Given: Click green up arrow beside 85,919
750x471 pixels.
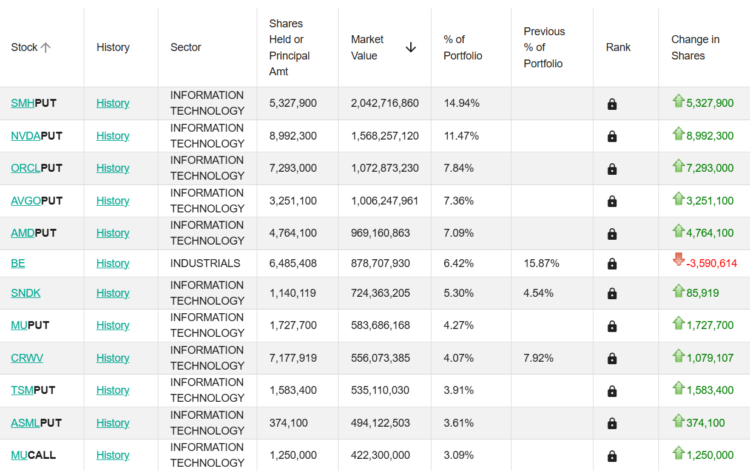Looking at the screenshot, I should click(678, 290).
